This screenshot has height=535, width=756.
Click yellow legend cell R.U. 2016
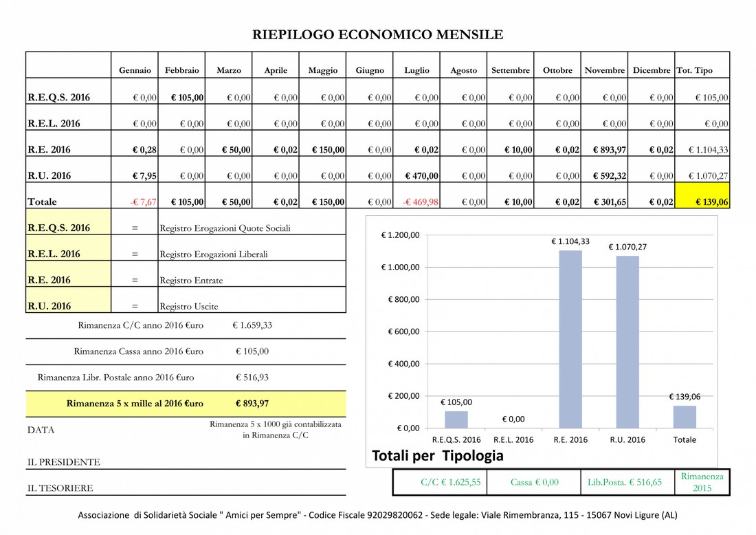point(69,300)
